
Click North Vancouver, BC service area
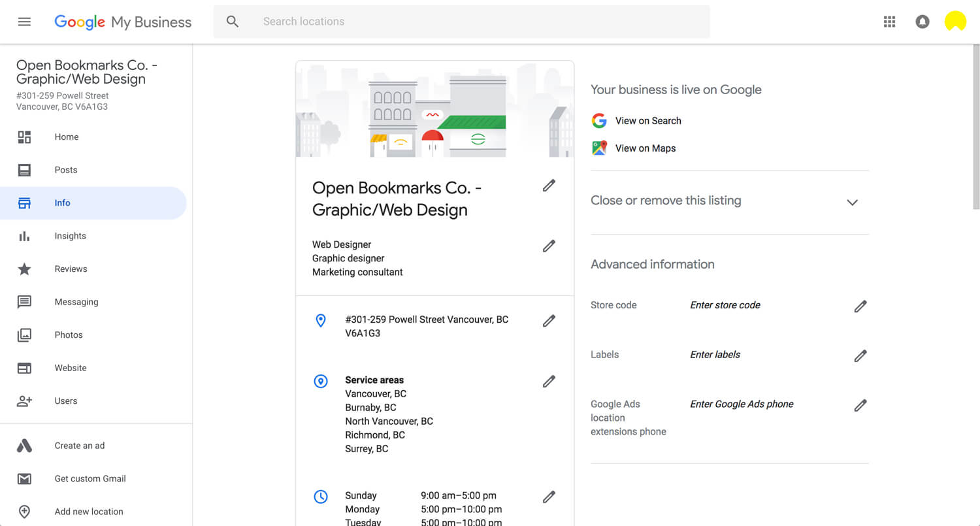389,421
